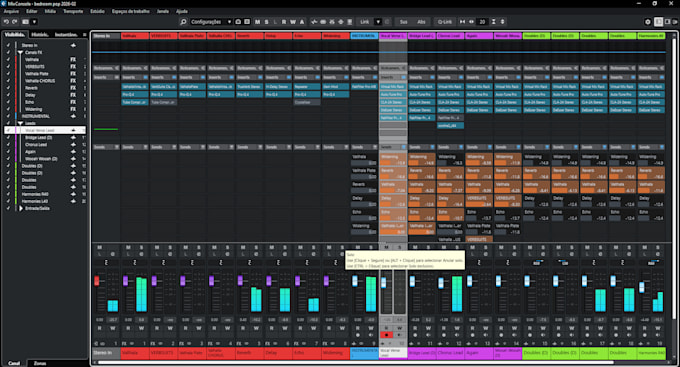
Task: Click the Q-Link button
Action: click(445, 22)
